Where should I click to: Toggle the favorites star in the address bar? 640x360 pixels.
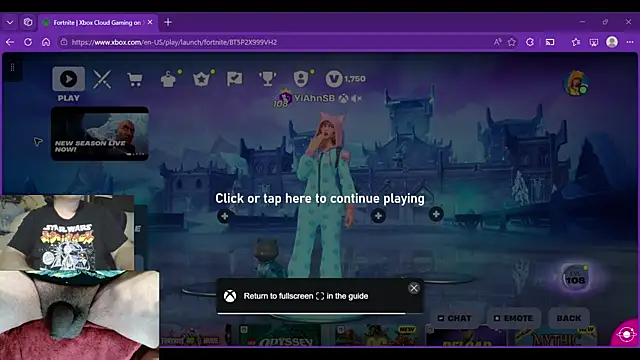click(512, 42)
